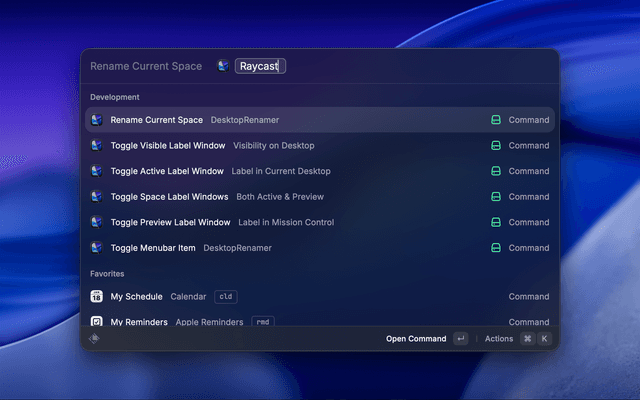The width and height of the screenshot is (640, 400).
Task: Click the Raycast logo in bottom-left corner
Action: coord(94,339)
